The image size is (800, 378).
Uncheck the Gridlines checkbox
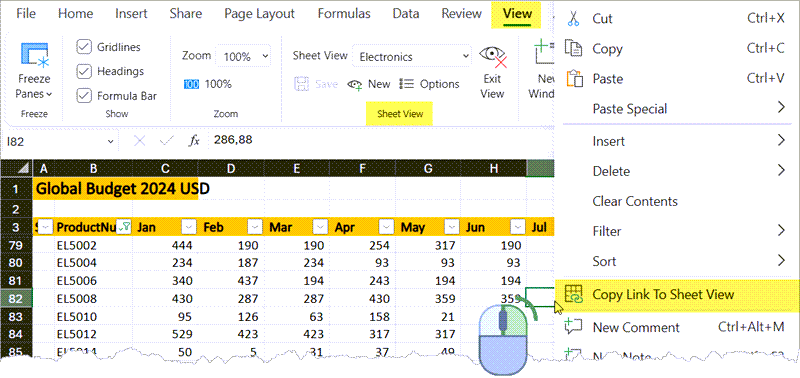pos(84,47)
